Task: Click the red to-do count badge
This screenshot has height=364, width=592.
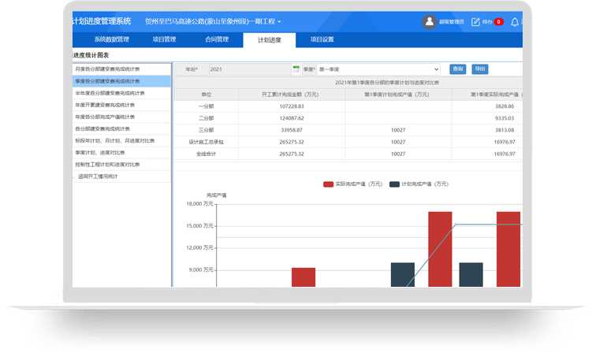Action: (498, 22)
